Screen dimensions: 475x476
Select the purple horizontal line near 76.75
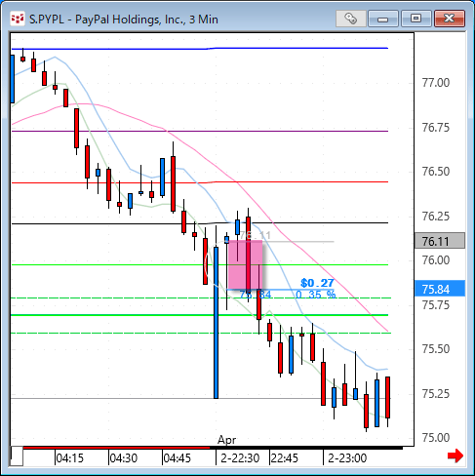tap(200, 131)
